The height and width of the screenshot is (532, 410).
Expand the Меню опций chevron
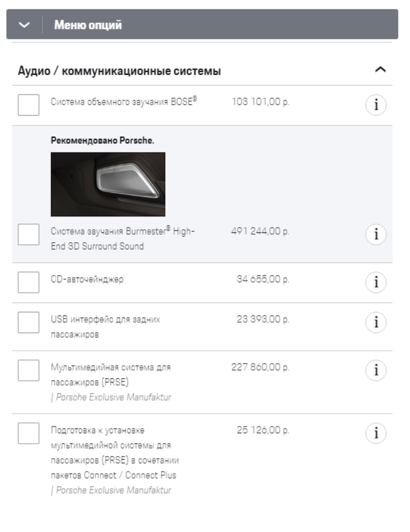(24, 25)
